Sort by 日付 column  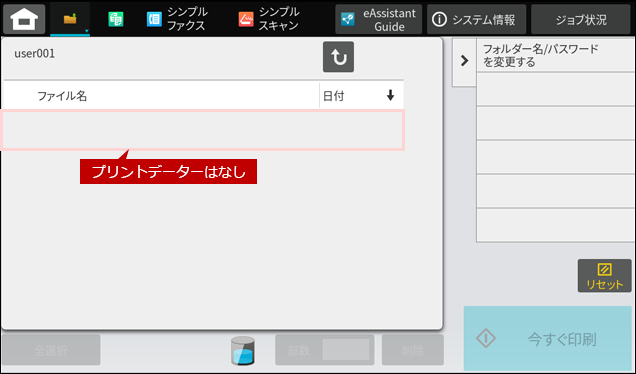click(x=361, y=96)
